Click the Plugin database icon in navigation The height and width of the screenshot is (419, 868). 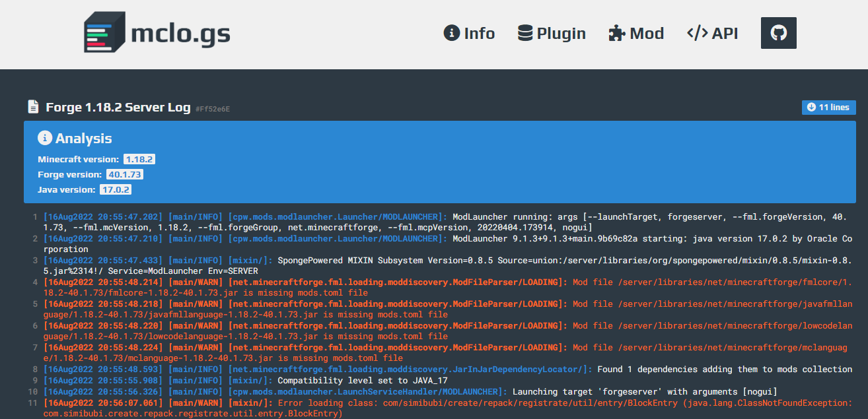point(525,33)
